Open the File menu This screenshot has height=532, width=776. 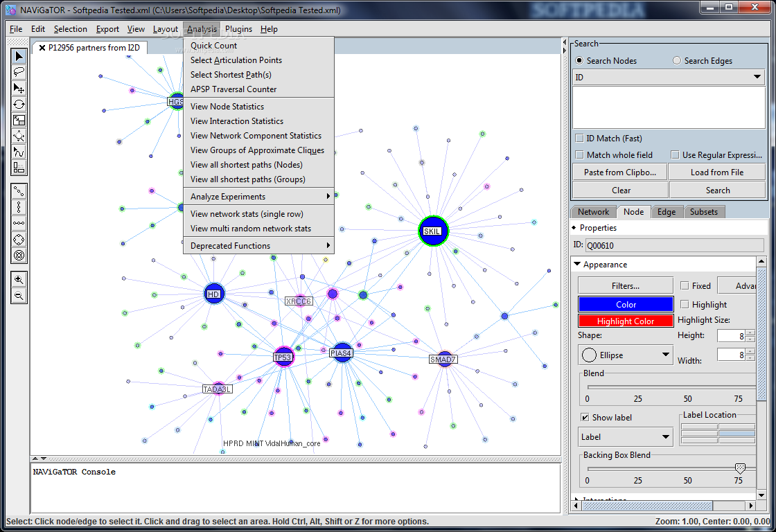point(16,29)
